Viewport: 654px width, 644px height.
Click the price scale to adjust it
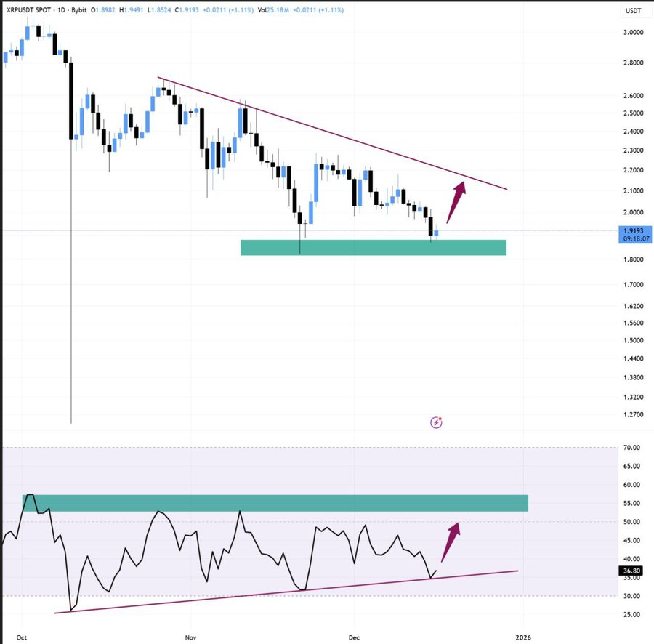coord(629,327)
